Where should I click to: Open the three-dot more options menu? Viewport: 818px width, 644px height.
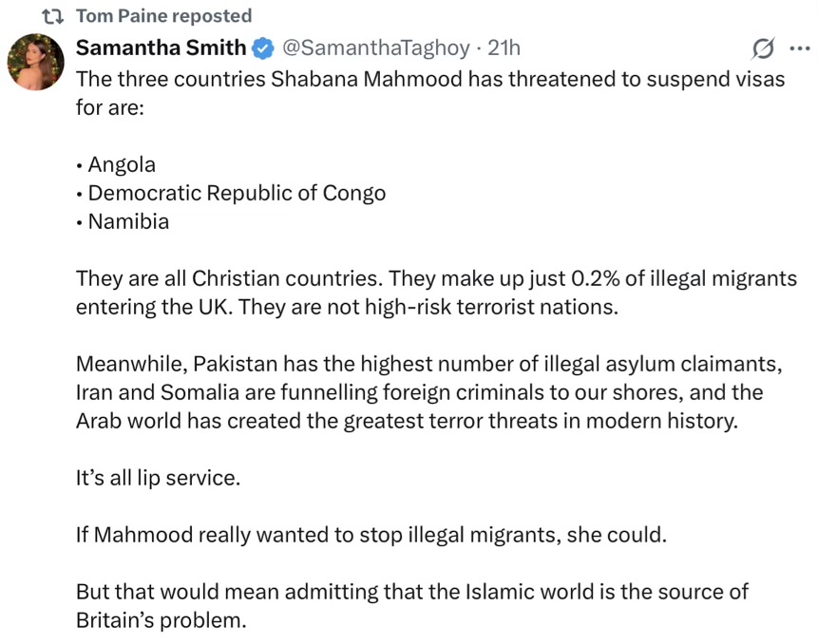[x=796, y=48]
